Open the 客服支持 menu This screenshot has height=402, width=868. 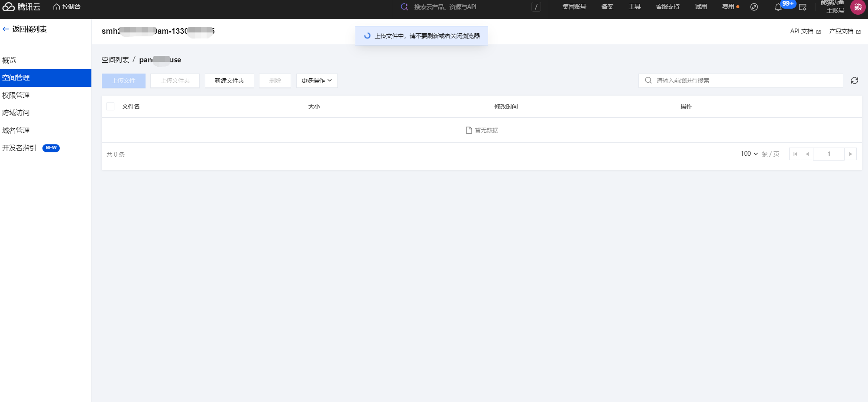(x=667, y=7)
